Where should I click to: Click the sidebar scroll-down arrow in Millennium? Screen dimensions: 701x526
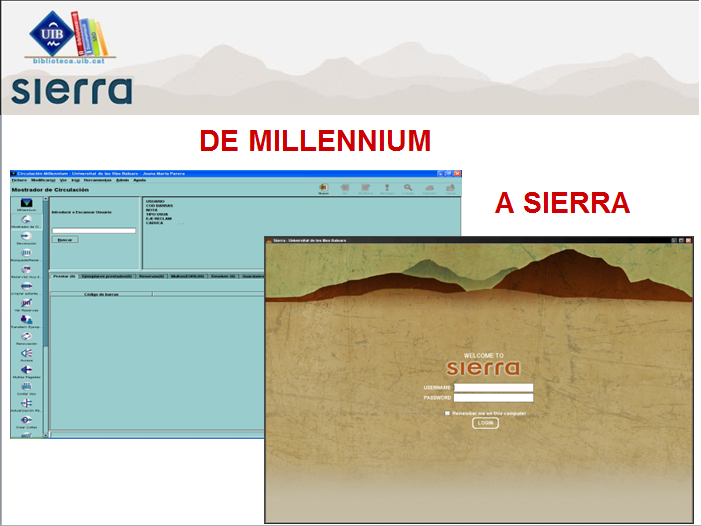point(46,435)
